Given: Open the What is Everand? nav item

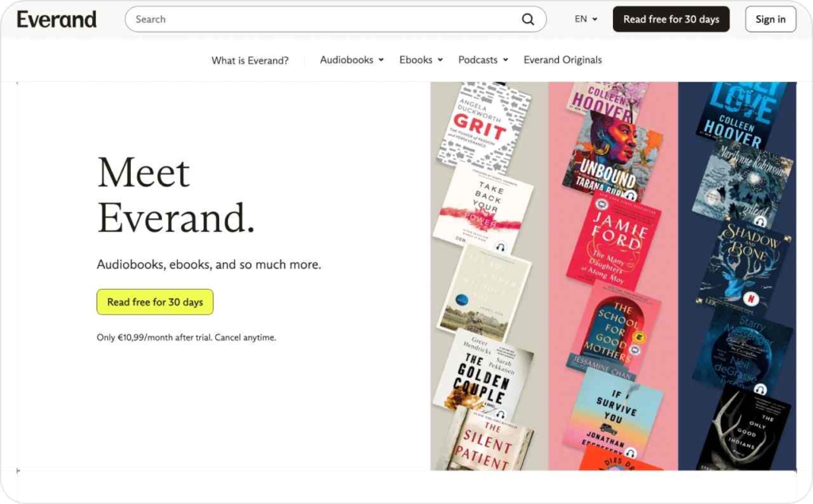Looking at the screenshot, I should (250, 60).
